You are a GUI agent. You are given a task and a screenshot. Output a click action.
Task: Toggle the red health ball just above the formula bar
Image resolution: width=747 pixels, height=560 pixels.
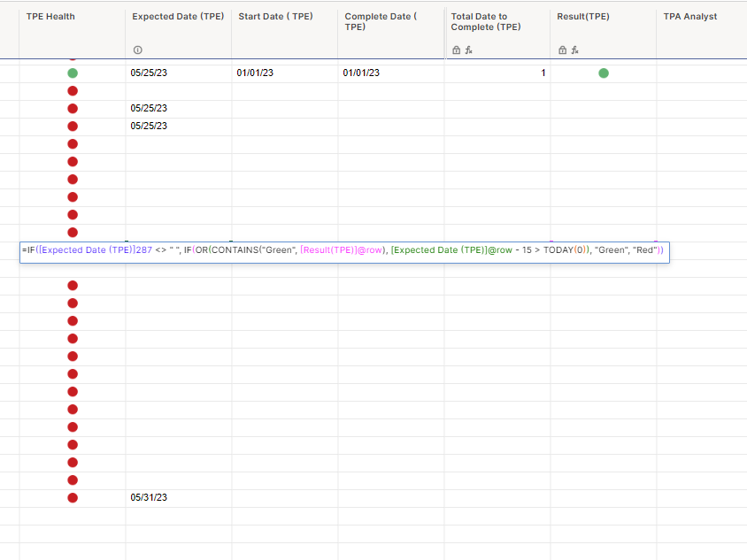pos(72,232)
